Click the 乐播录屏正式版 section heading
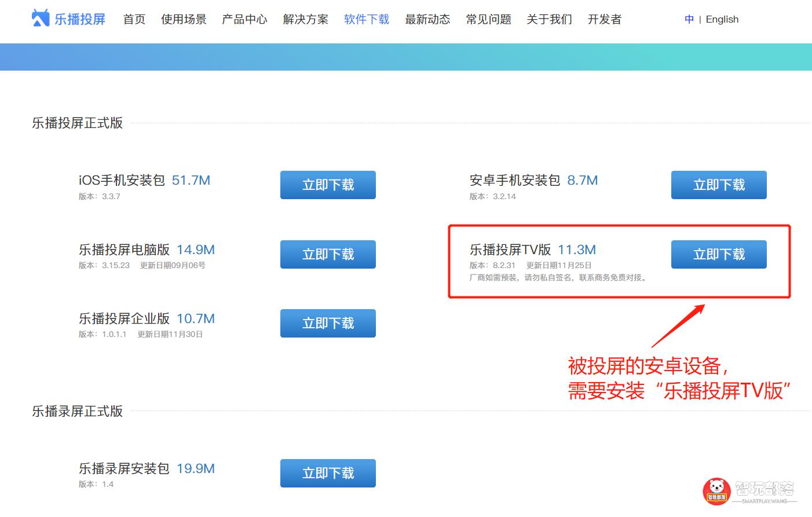The width and height of the screenshot is (812, 517). pyautogui.click(x=78, y=411)
